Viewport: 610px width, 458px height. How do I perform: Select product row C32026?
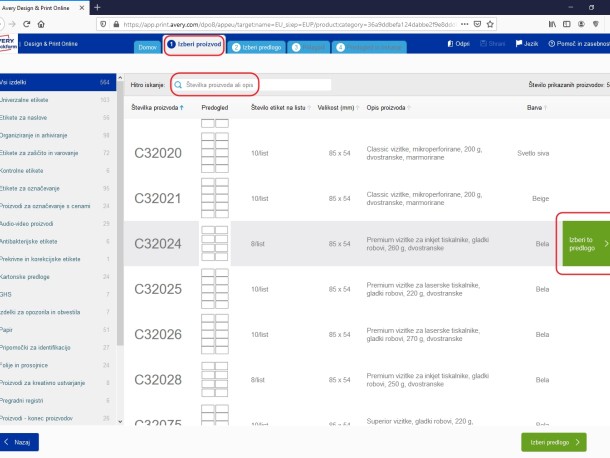367,334
